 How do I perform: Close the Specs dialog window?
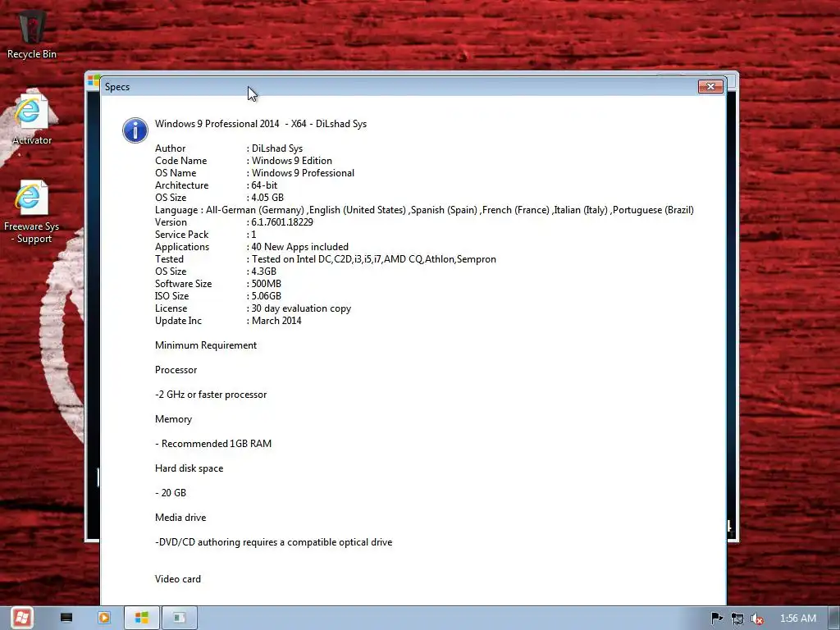point(710,86)
